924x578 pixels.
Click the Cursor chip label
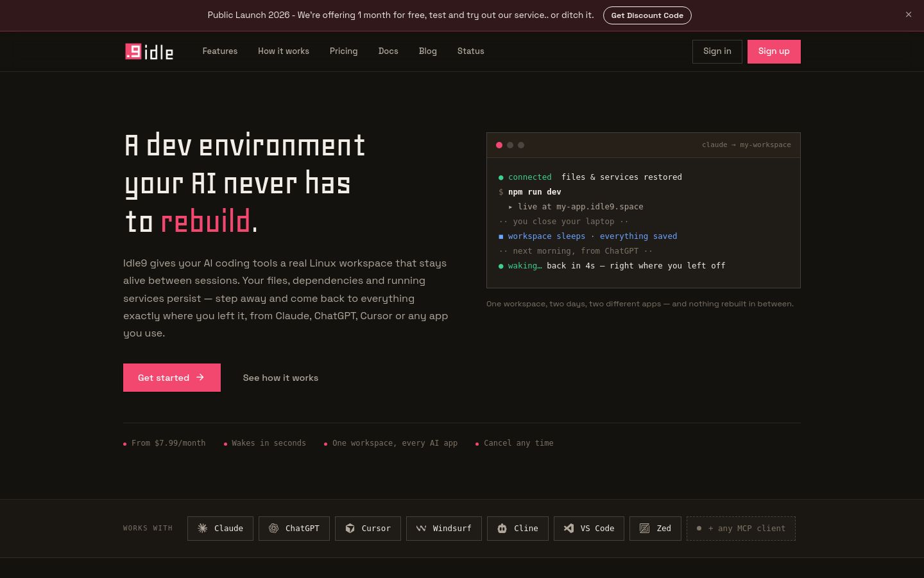pos(376,529)
